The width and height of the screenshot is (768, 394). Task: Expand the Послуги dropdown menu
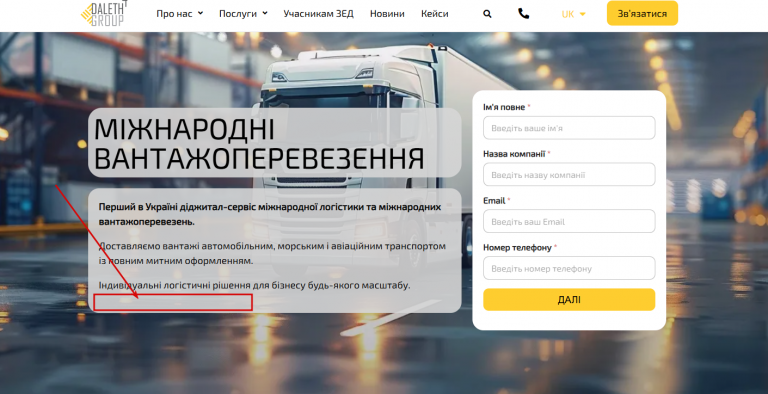coord(243,14)
